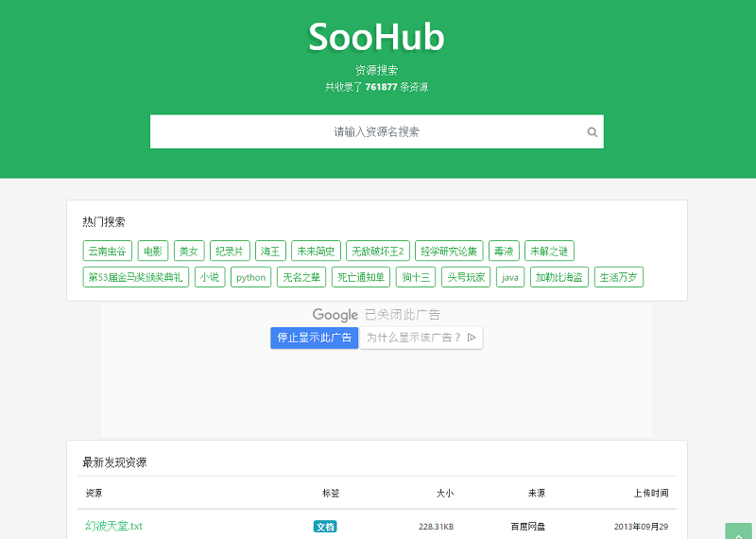Click the Google logo in the ad
This screenshot has width=756, height=539.
coord(335,315)
